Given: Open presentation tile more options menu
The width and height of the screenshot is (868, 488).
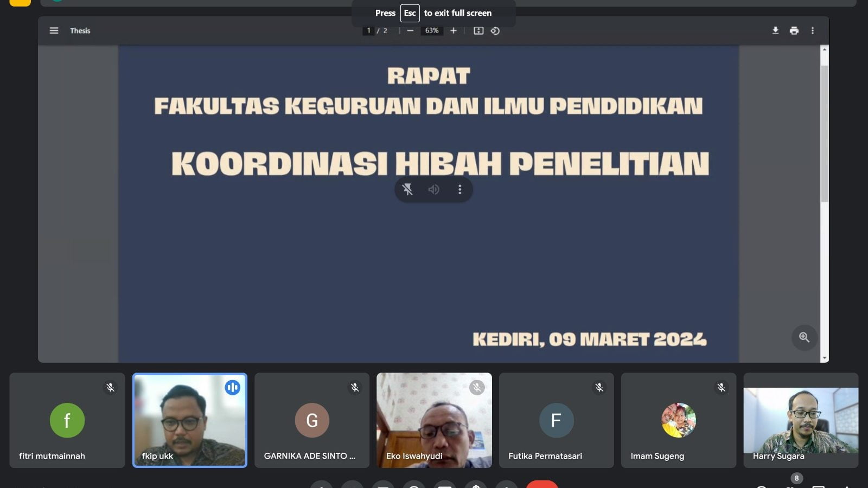Looking at the screenshot, I should click(x=459, y=189).
